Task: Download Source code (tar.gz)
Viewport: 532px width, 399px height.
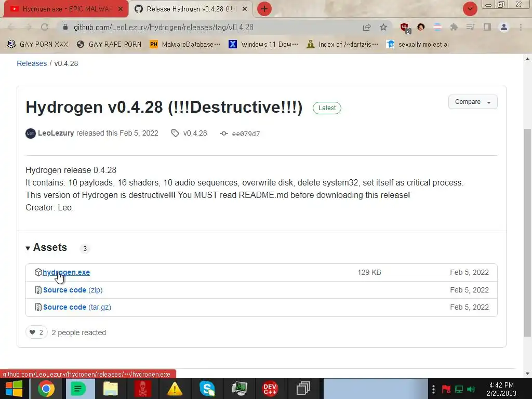Action: (77, 307)
